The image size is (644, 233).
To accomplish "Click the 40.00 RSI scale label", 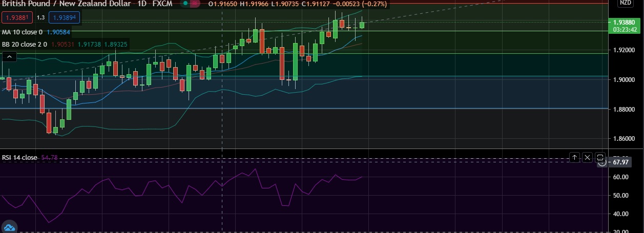I will 621,214.
